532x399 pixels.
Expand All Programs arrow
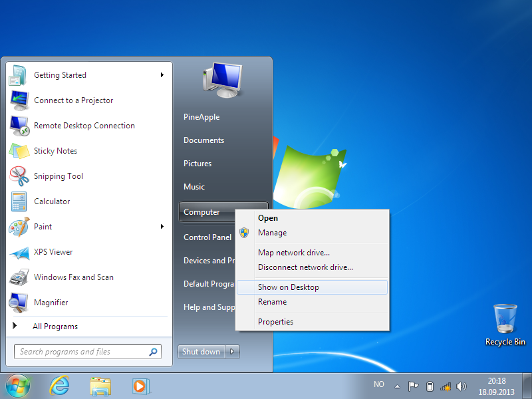pos(15,326)
